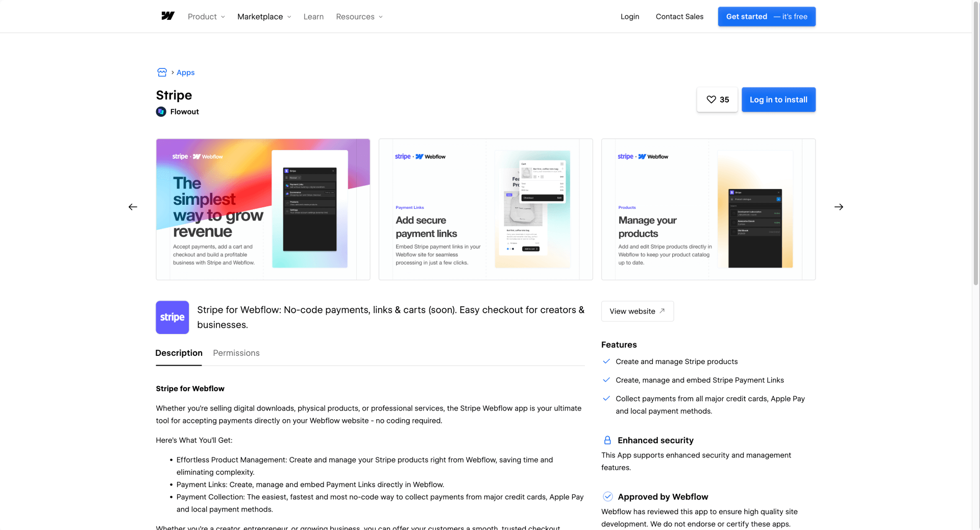Click the Stripe app title heading

coord(174,95)
